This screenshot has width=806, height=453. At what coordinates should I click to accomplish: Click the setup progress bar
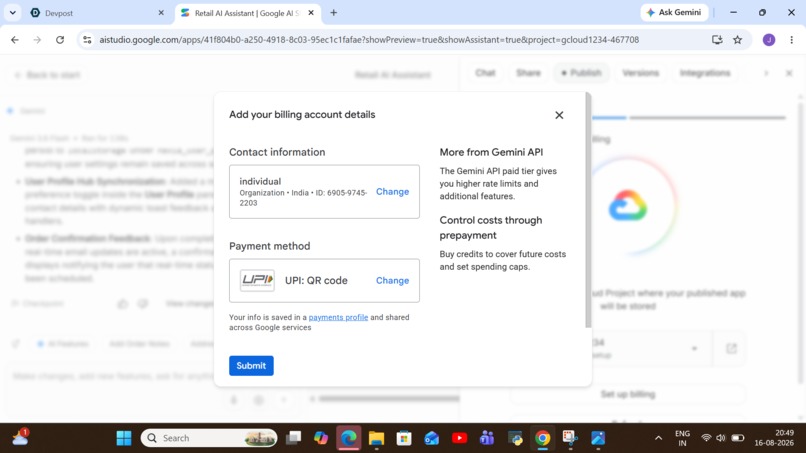coord(689,118)
